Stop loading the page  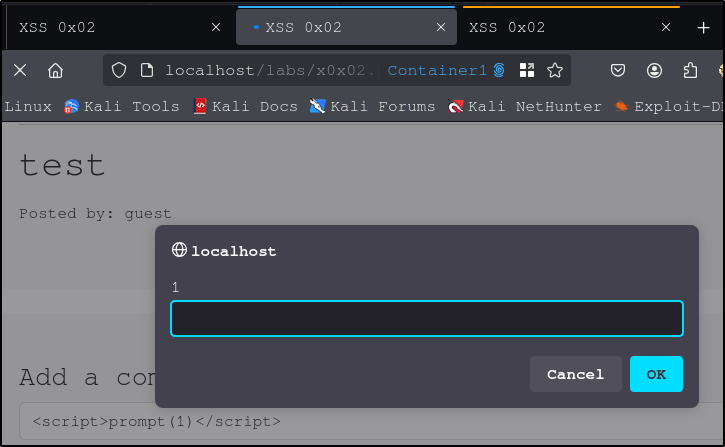click(20, 70)
